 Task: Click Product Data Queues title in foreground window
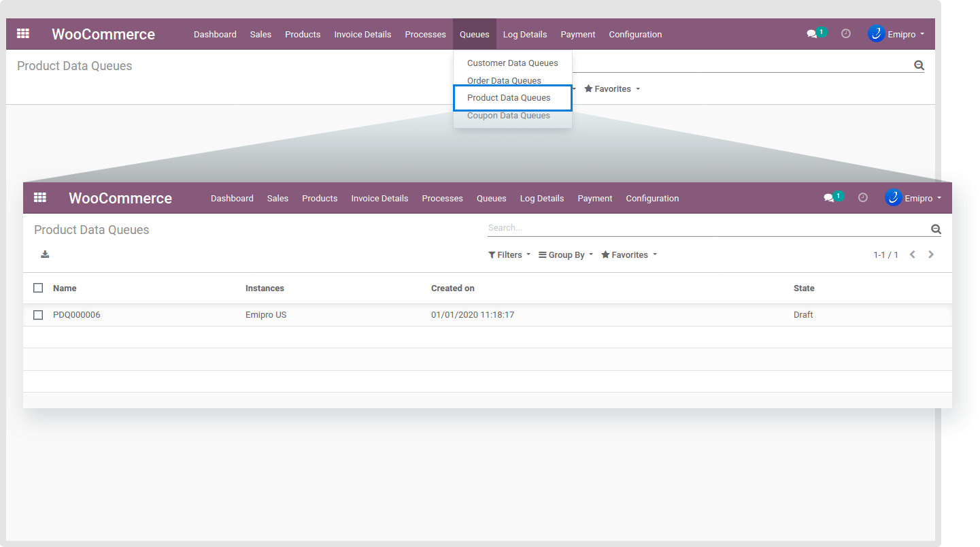point(92,230)
